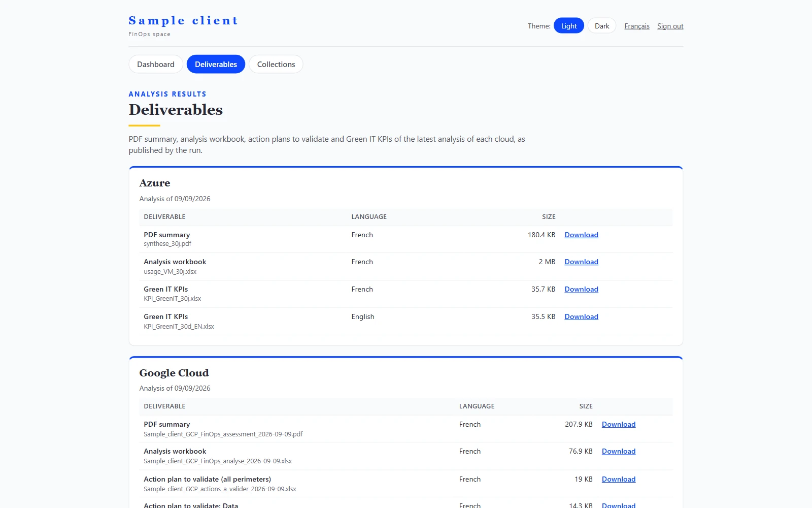Download Azure PDF summary synthese_30j.pdf

point(581,235)
